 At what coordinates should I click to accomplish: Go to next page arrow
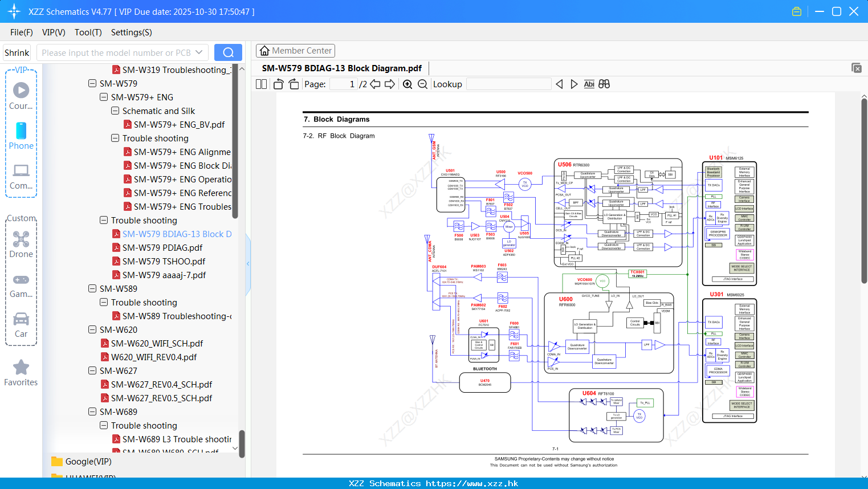[x=390, y=84]
